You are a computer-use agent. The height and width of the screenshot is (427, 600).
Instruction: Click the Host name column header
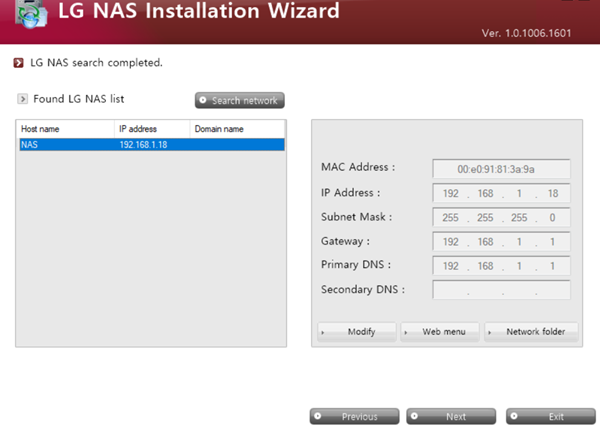coord(67,129)
